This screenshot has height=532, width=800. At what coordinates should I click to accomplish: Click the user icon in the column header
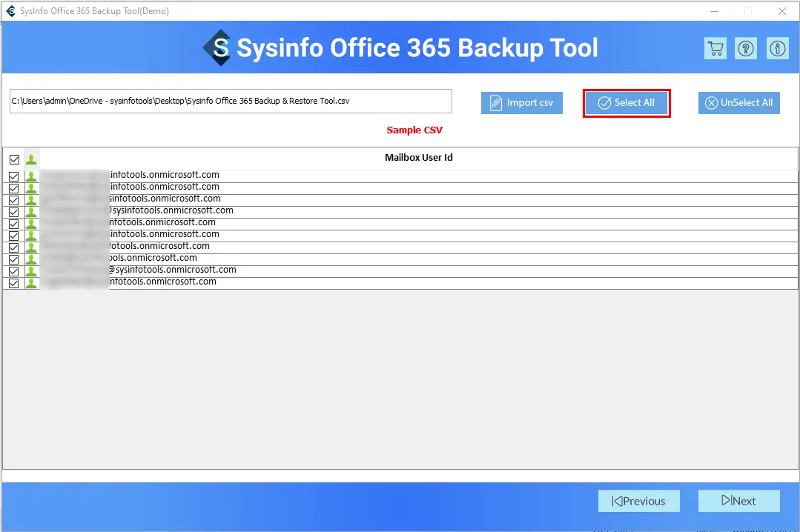[x=31, y=159]
